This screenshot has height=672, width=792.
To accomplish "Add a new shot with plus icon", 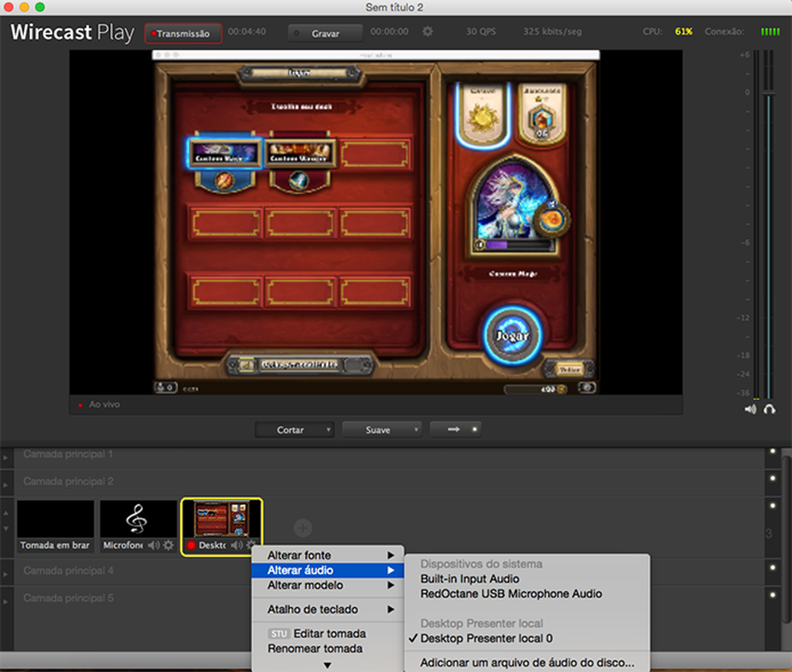I will (303, 528).
